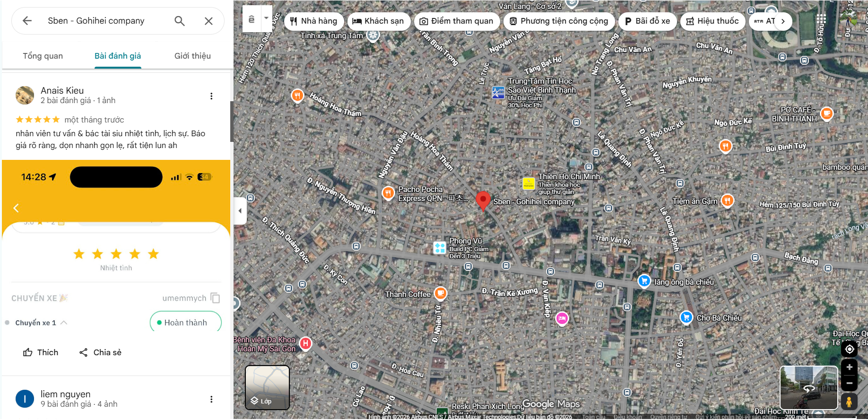Screen dimensions: 868x420
Task: Click Street View pegman icon
Action: coord(849,402)
